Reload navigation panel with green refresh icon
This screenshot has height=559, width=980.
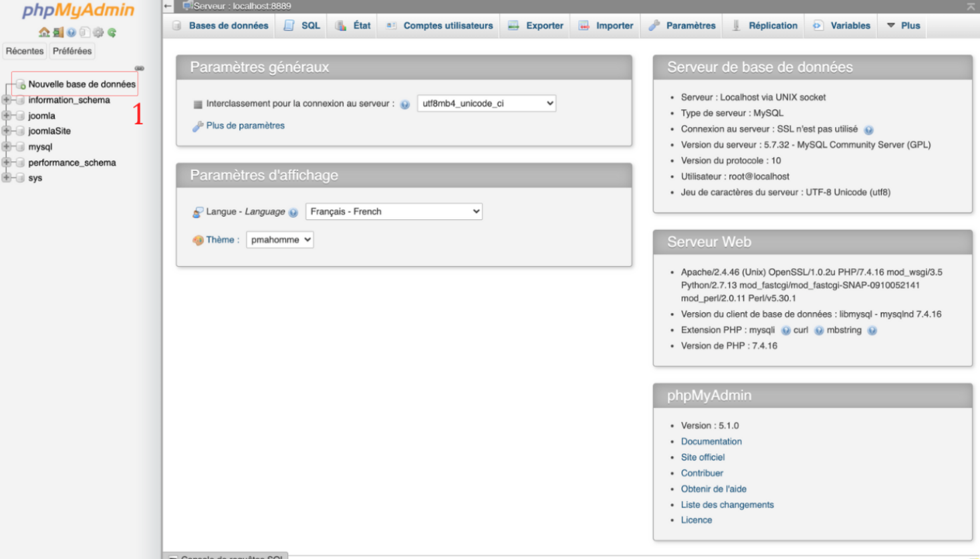coord(112,32)
